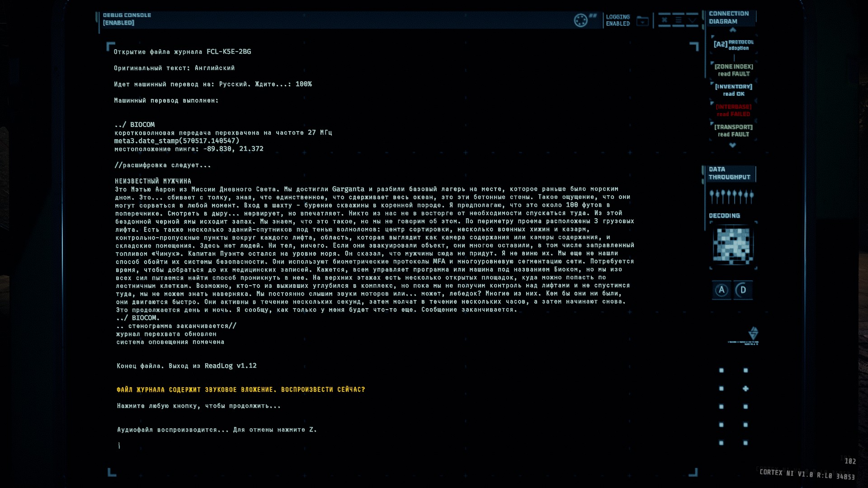Click the DECODING pixel grid thumbnail

coord(733,245)
